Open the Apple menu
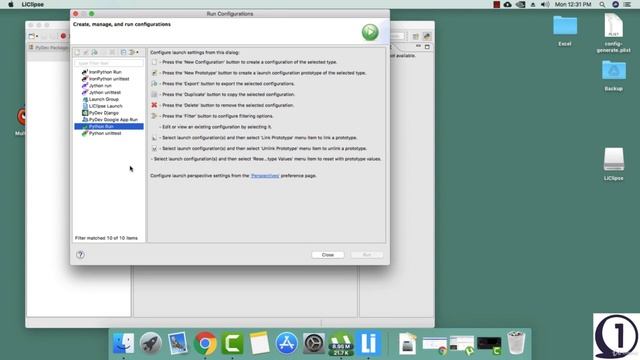 (x=11, y=4)
